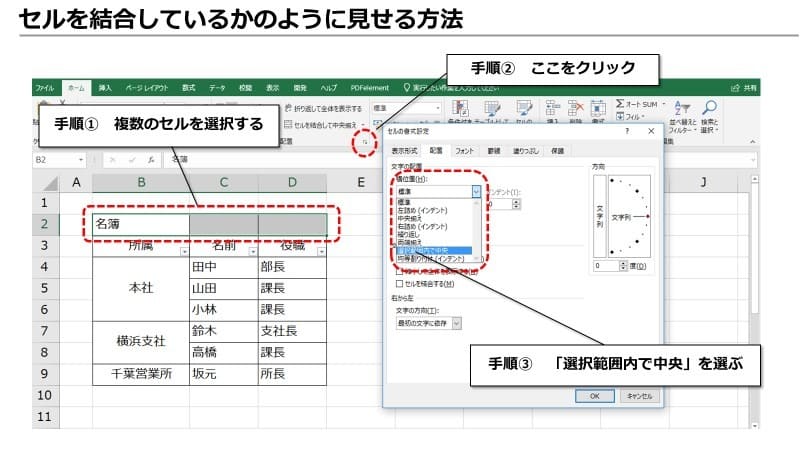The image size is (800, 450).
Task: Open the alignment dialog launcher icon
Action: pyautogui.click(x=365, y=142)
